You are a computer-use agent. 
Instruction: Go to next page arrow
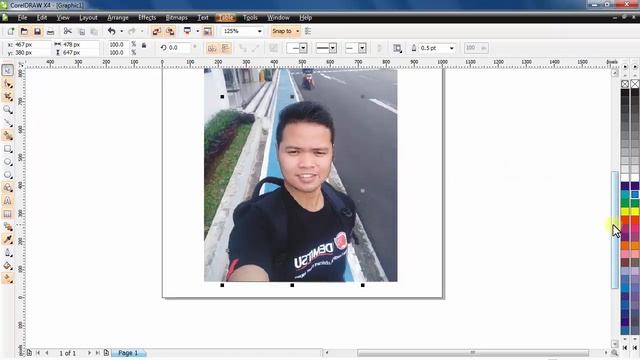click(89, 353)
